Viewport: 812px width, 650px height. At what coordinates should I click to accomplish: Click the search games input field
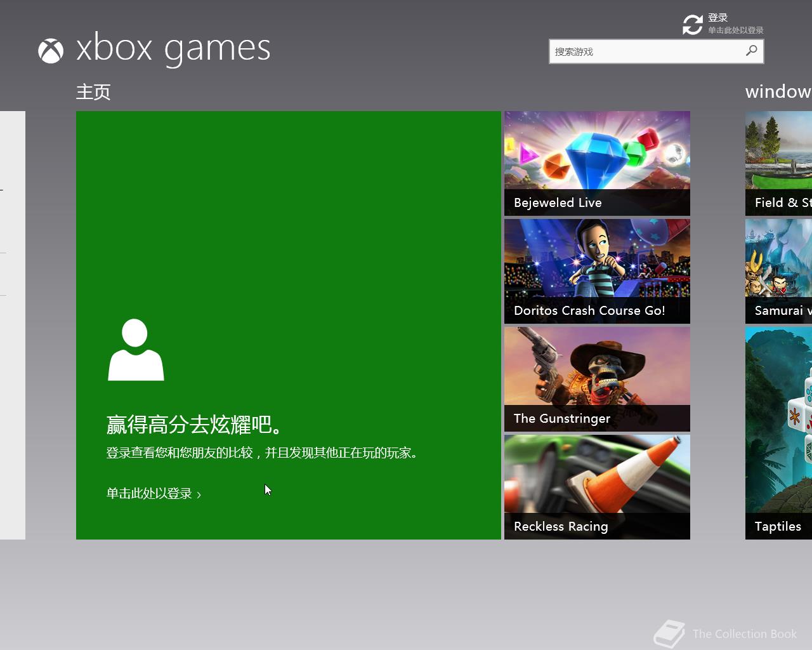[657, 51]
